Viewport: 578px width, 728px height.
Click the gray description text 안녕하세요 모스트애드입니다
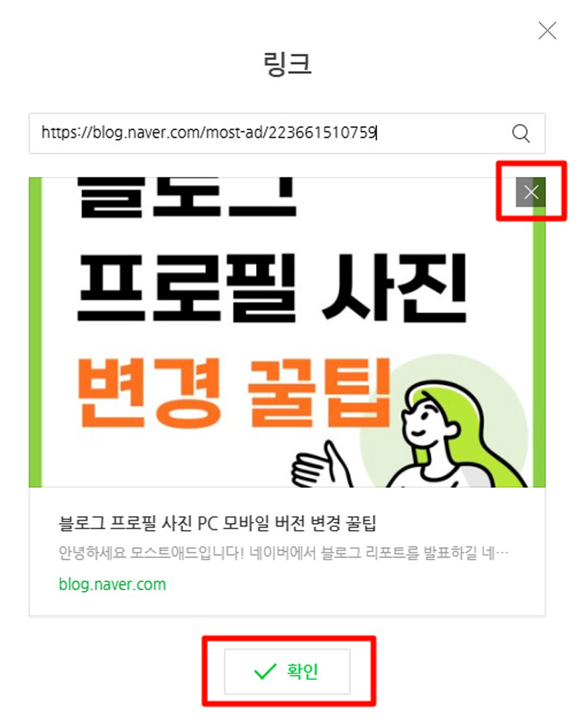(283, 553)
